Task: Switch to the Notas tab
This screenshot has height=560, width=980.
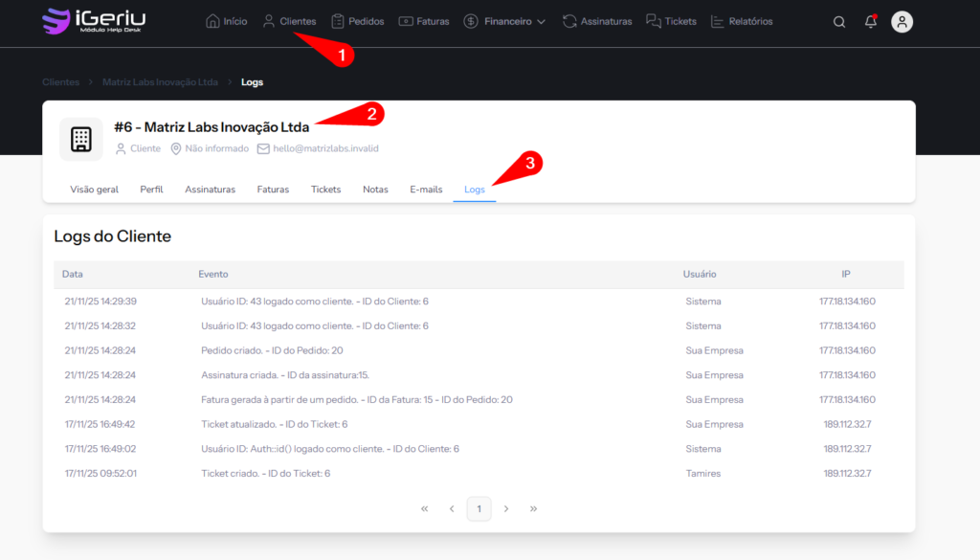Action: tap(375, 190)
